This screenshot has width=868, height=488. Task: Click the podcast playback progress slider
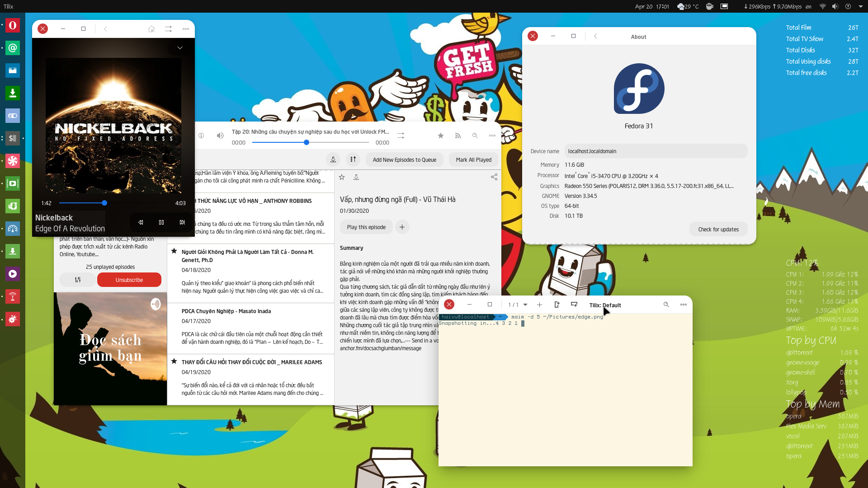click(x=311, y=142)
